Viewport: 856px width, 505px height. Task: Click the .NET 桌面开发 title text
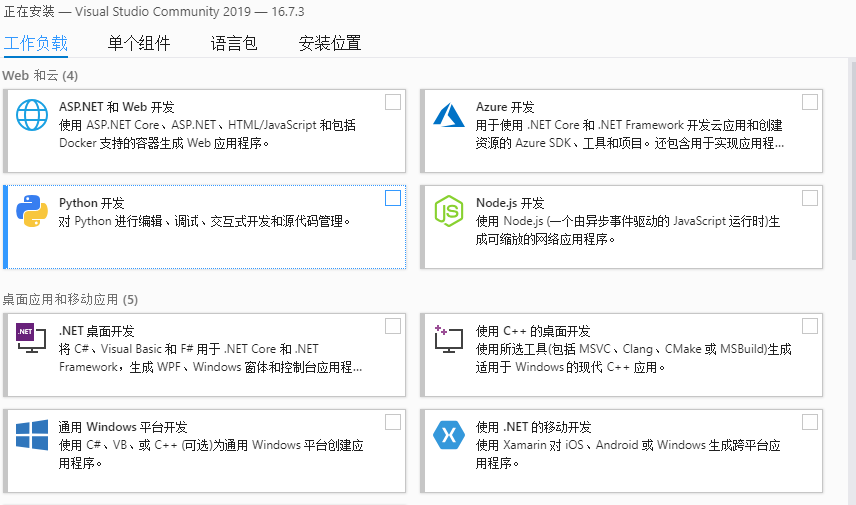click(x=97, y=331)
